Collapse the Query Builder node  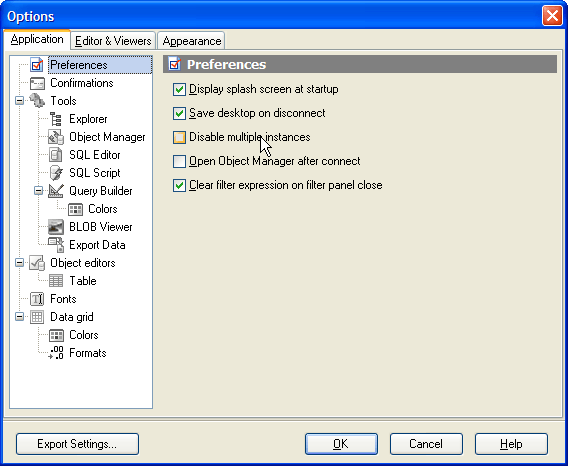coord(38,191)
